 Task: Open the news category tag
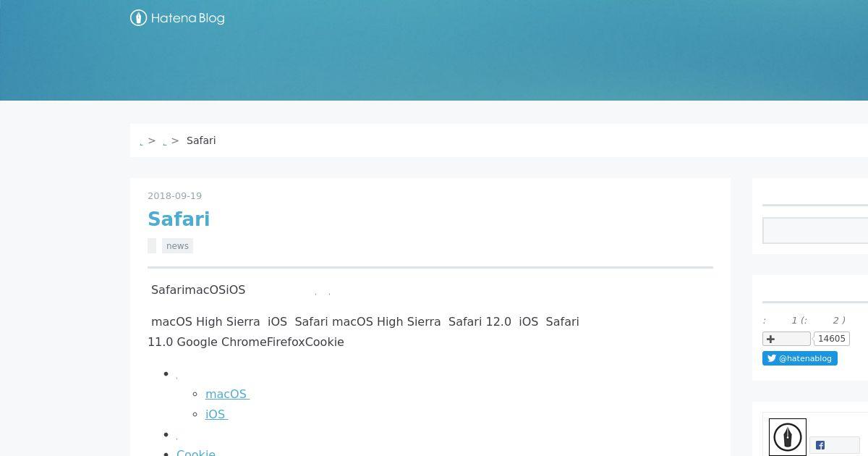177,246
